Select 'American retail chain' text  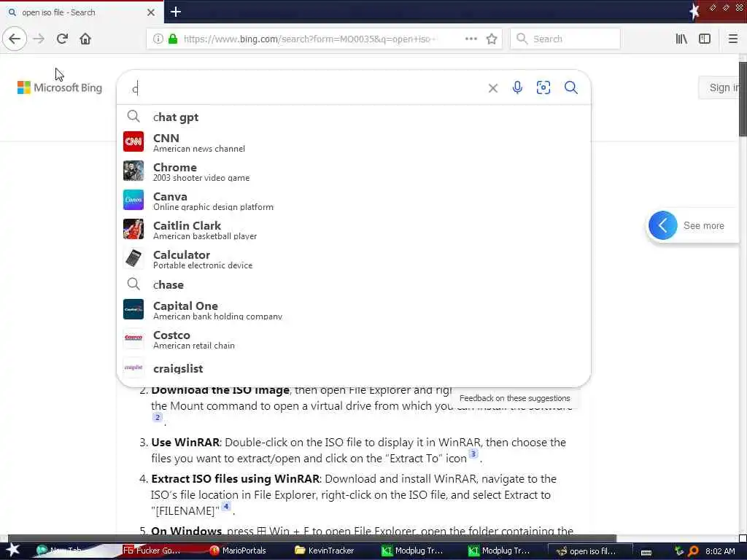pyautogui.click(x=194, y=346)
